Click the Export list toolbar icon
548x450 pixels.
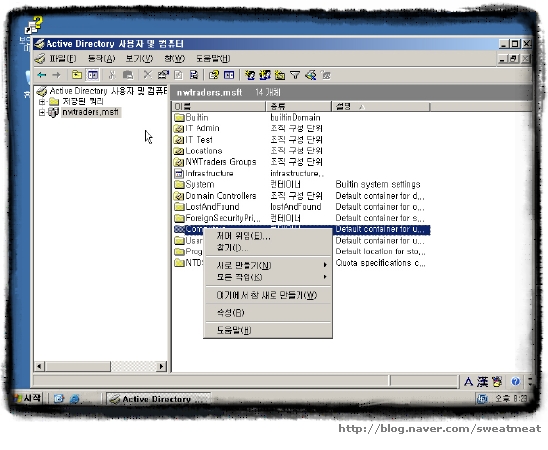194,75
